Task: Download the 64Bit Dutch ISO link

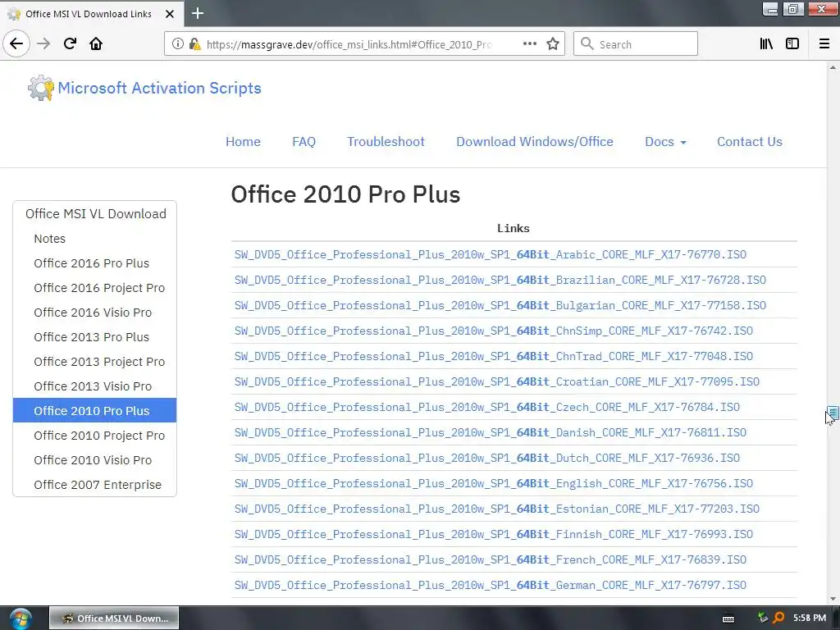Action: pyautogui.click(x=487, y=458)
